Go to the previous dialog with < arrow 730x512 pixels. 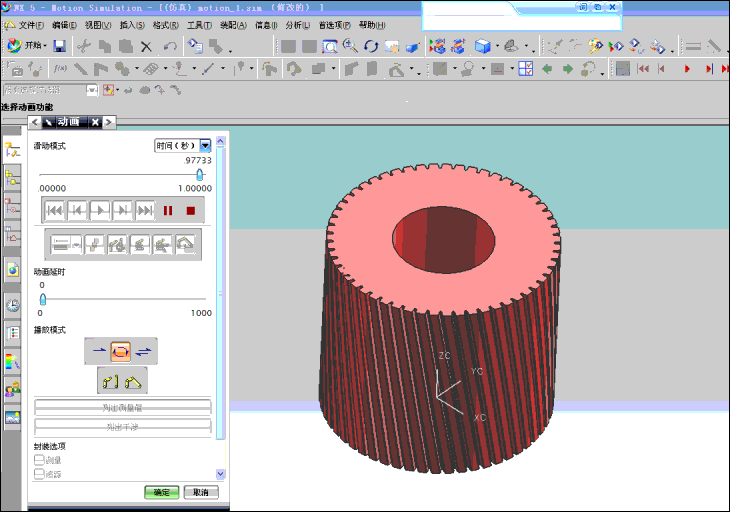click(34, 122)
